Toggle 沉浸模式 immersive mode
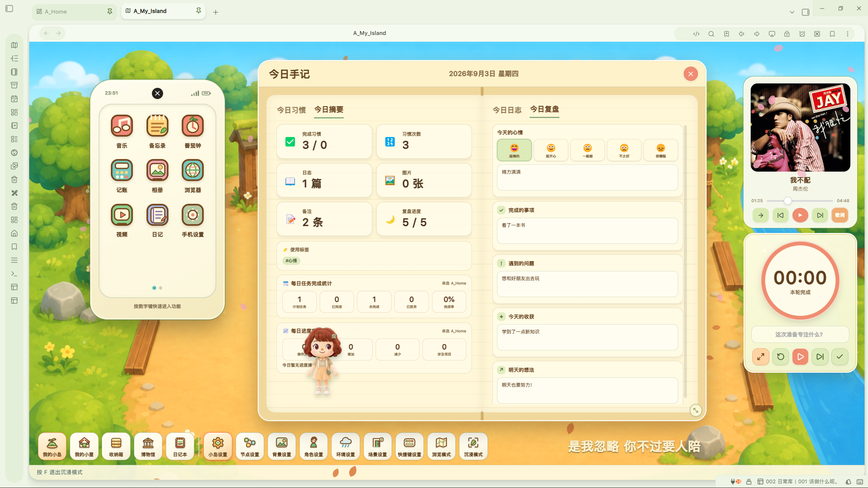This screenshot has width=868, height=488. (473, 446)
